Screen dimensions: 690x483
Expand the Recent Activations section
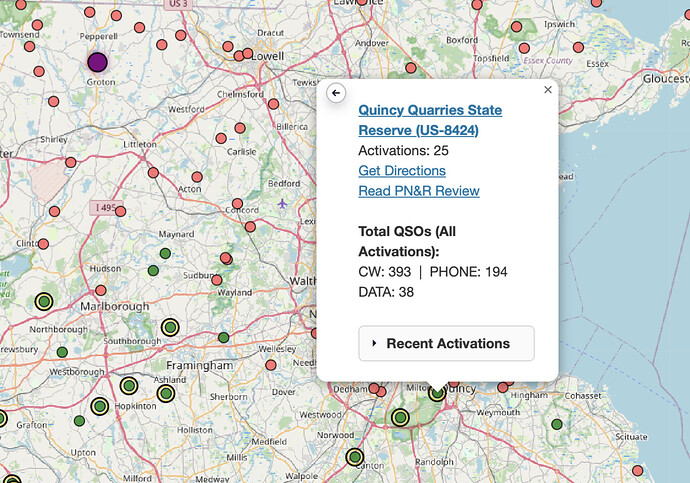[446, 343]
